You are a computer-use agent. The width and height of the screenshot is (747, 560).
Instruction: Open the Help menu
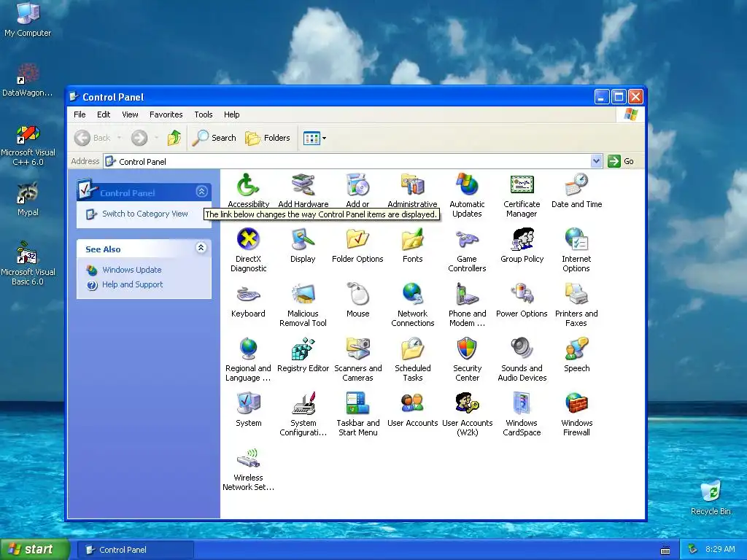pos(231,114)
